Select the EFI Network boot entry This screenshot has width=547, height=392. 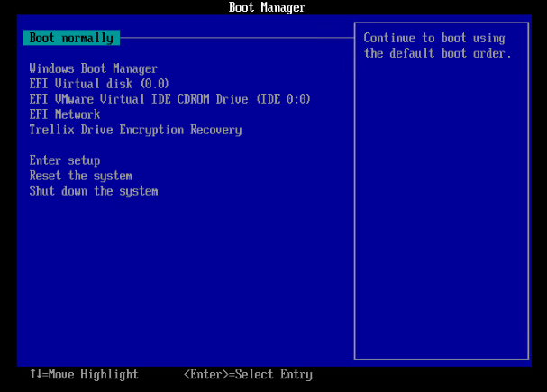pyautogui.click(x=65, y=114)
